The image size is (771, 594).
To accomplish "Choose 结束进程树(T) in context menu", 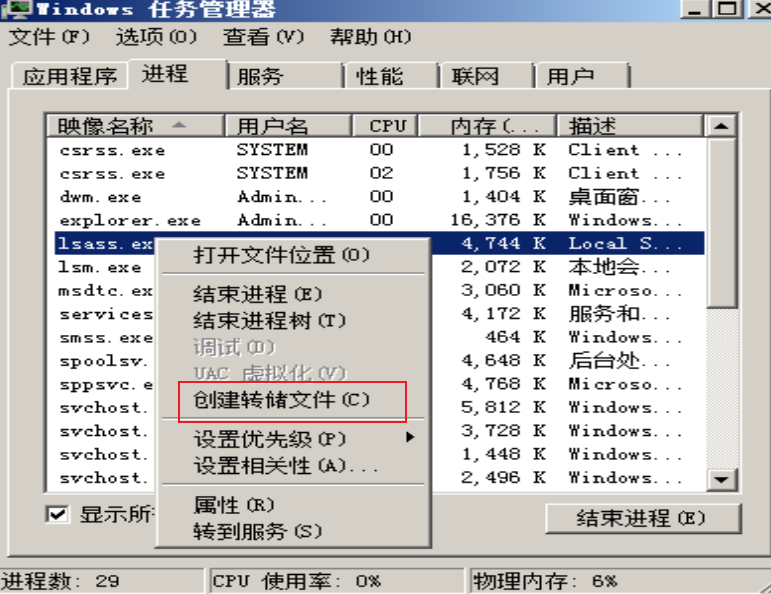I will (293, 321).
